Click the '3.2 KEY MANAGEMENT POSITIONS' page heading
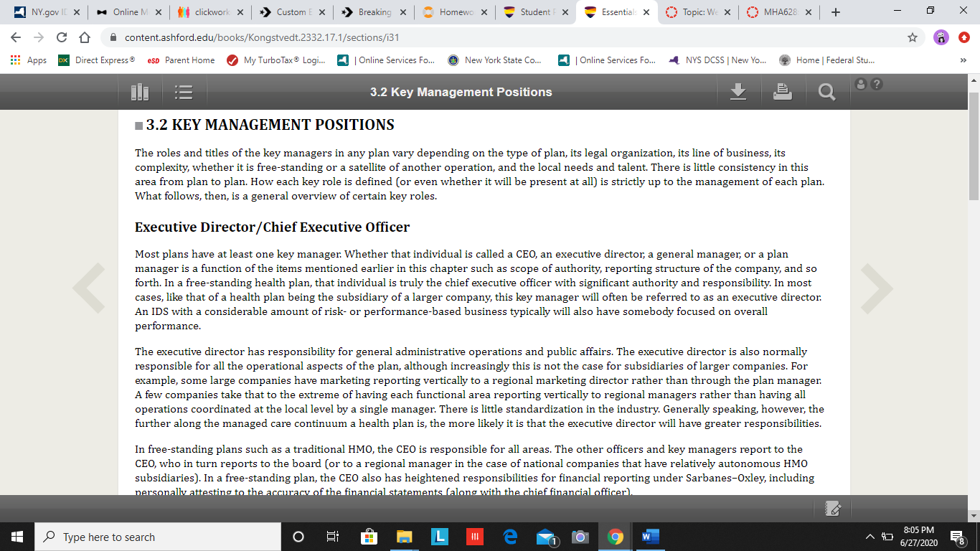980x551 pixels. [270, 125]
